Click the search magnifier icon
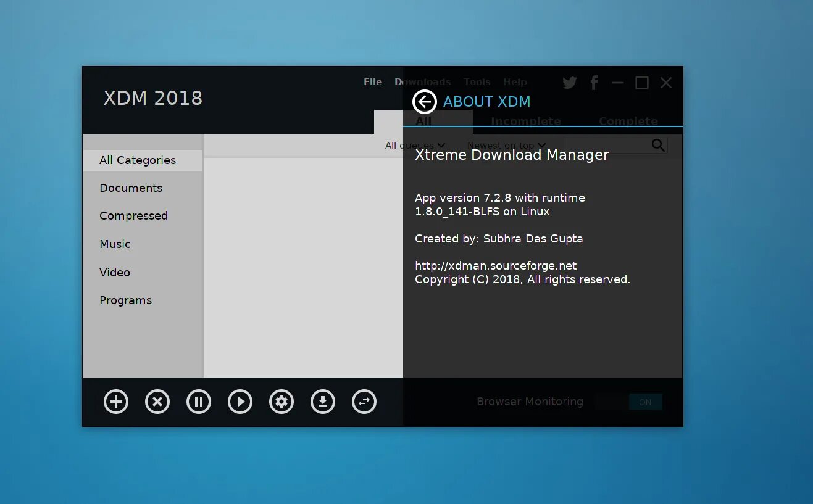Viewport: 813px width, 504px height. (658, 146)
